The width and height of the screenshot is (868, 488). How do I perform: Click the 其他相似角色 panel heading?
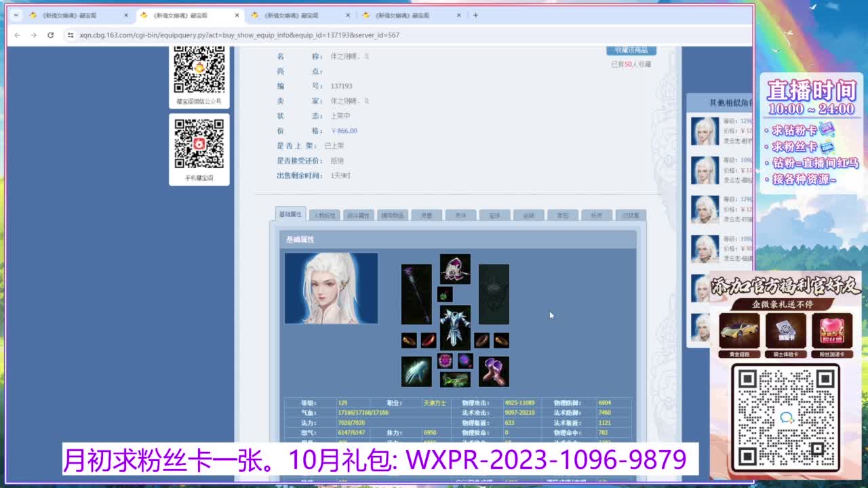(x=730, y=103)
